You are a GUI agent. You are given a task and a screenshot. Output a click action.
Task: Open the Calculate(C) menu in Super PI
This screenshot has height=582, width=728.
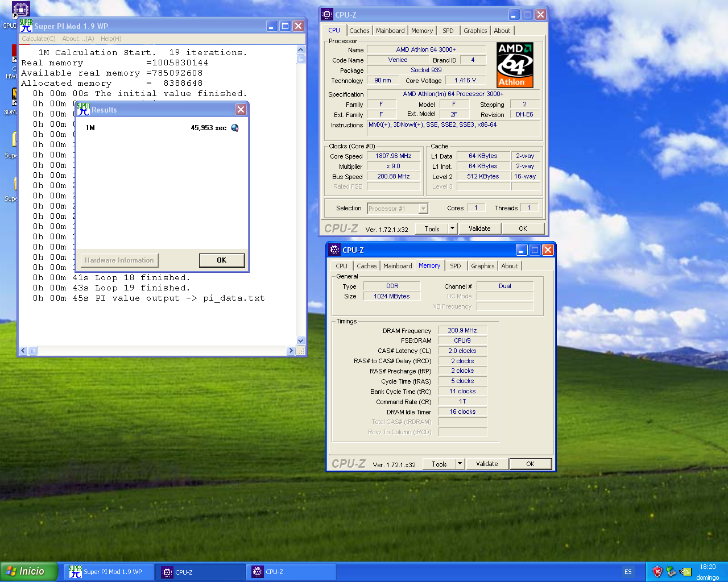tap(39, 39)
